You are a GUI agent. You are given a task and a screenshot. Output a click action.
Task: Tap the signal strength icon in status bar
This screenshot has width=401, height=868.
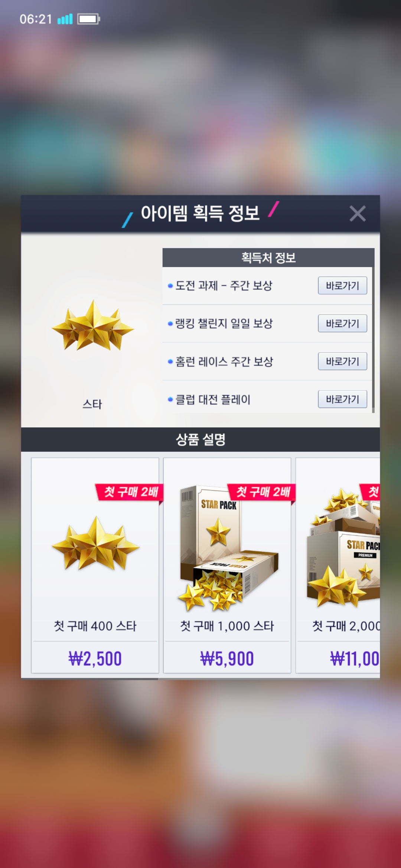point(65,19)
